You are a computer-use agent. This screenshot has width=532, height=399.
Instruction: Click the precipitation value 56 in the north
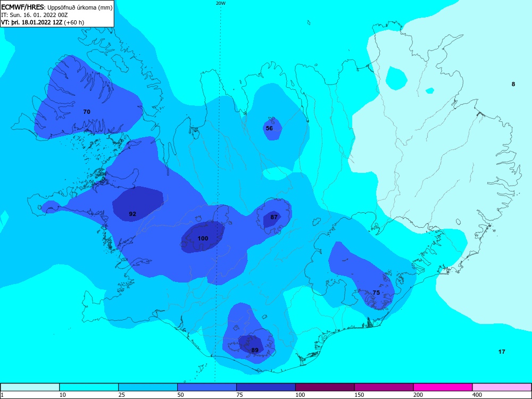tap(269, 128)
